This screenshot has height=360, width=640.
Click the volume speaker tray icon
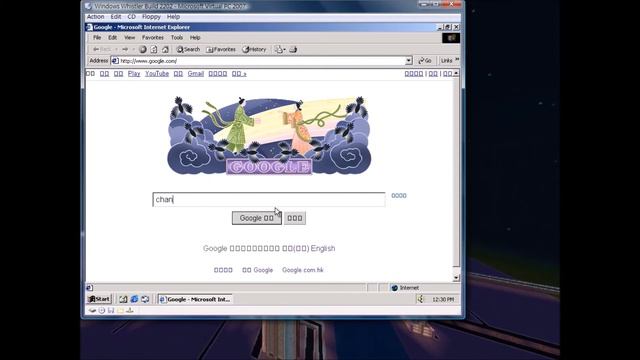420,299
